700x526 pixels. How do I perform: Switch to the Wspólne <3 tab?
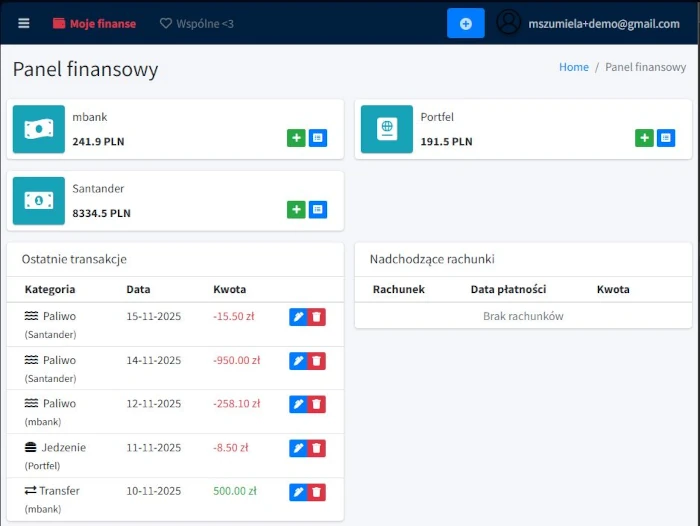point(197,23)
